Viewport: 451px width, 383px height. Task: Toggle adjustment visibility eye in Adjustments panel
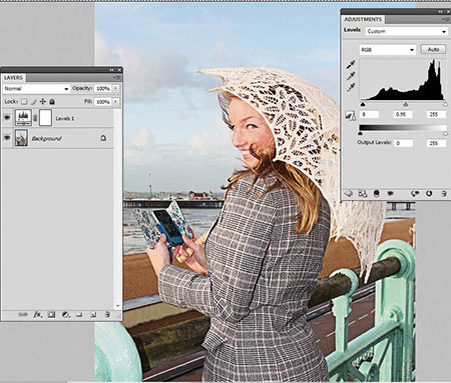click(390, 193)
